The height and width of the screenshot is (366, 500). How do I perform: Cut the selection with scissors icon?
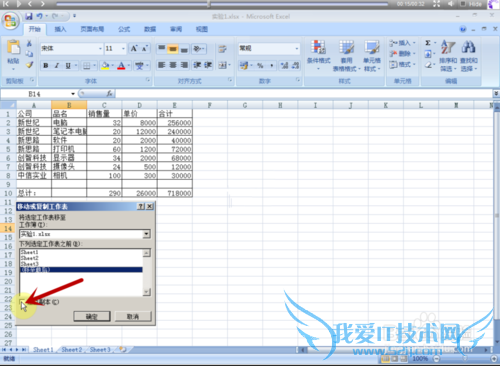(29, 43)
